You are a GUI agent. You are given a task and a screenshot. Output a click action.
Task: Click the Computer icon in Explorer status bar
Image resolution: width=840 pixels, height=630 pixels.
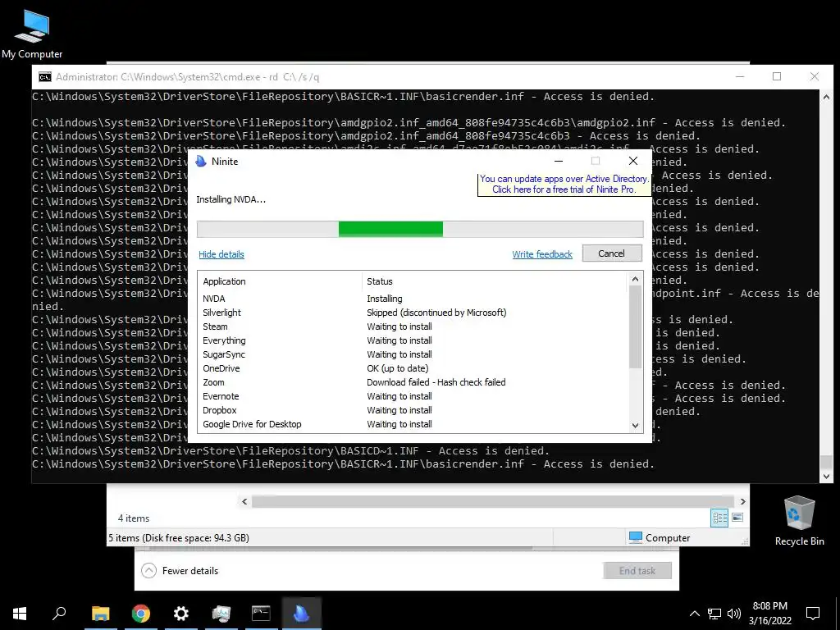(635, 537)
